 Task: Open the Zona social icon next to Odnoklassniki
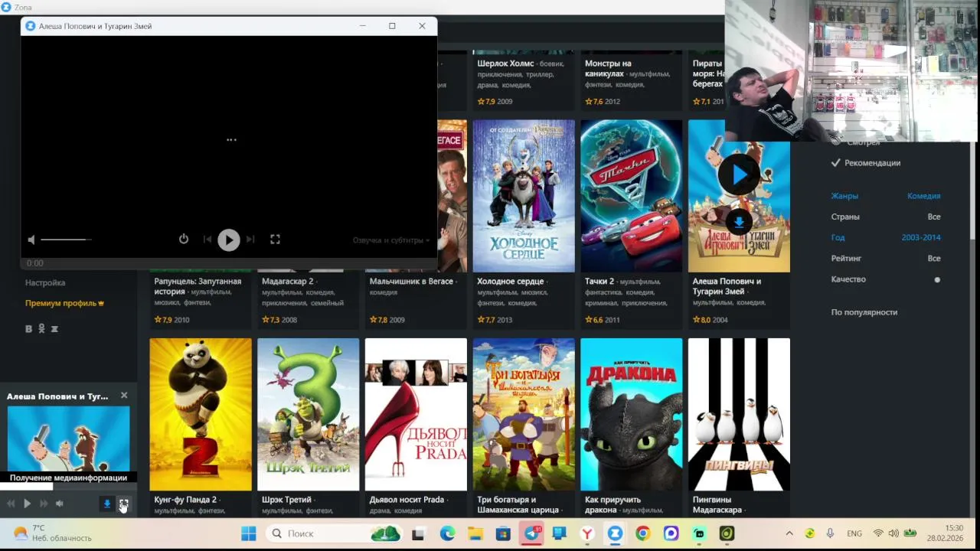click(x=54, y=329)
